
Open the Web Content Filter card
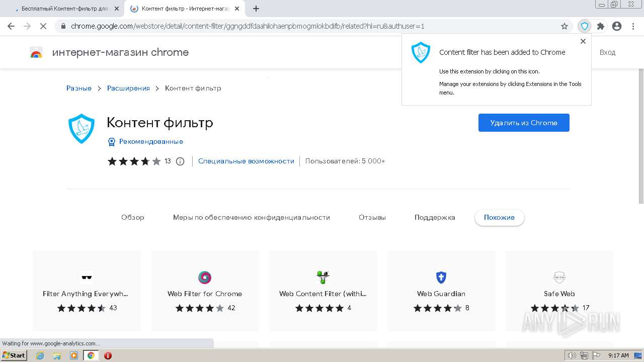(323, 291)
